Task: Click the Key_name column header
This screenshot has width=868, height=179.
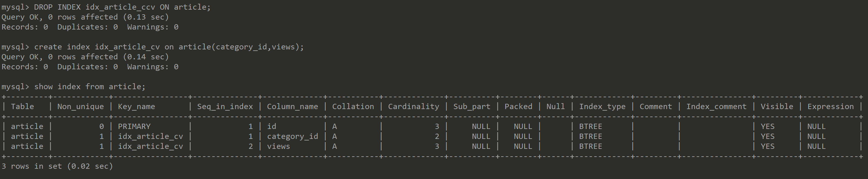Action: 136,107
